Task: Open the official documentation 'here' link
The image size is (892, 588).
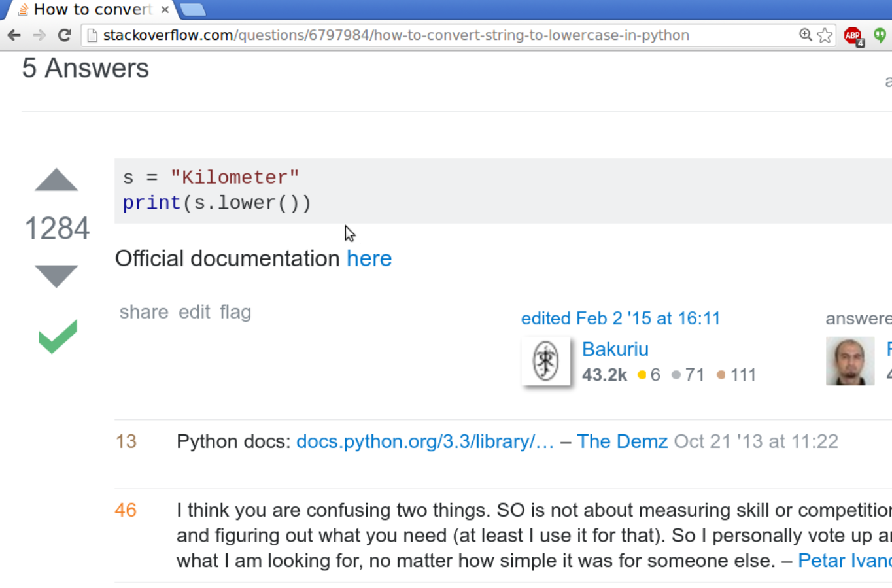Action: coord(369,258)
